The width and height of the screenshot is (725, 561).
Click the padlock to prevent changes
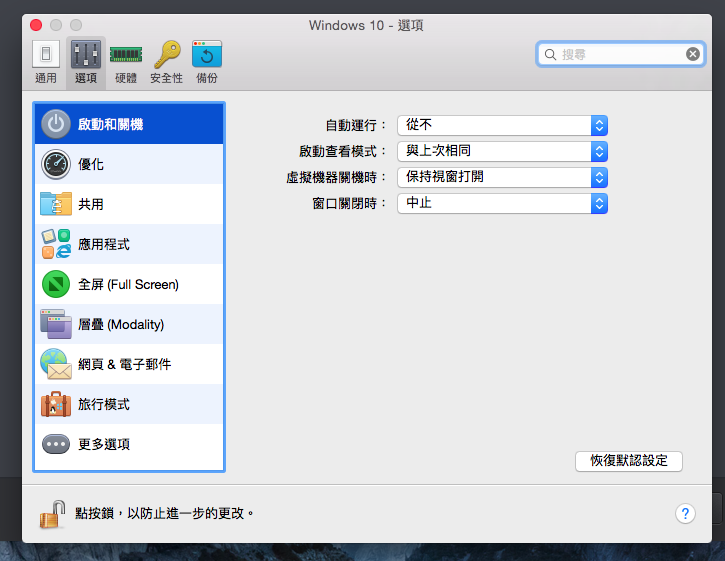coord(52,514)
